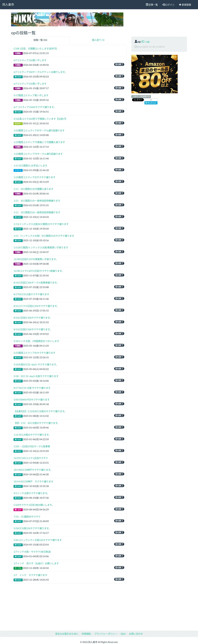Click the 同人楽市 site logo
This screenshot has width=198, height=644.
[8, 5]
